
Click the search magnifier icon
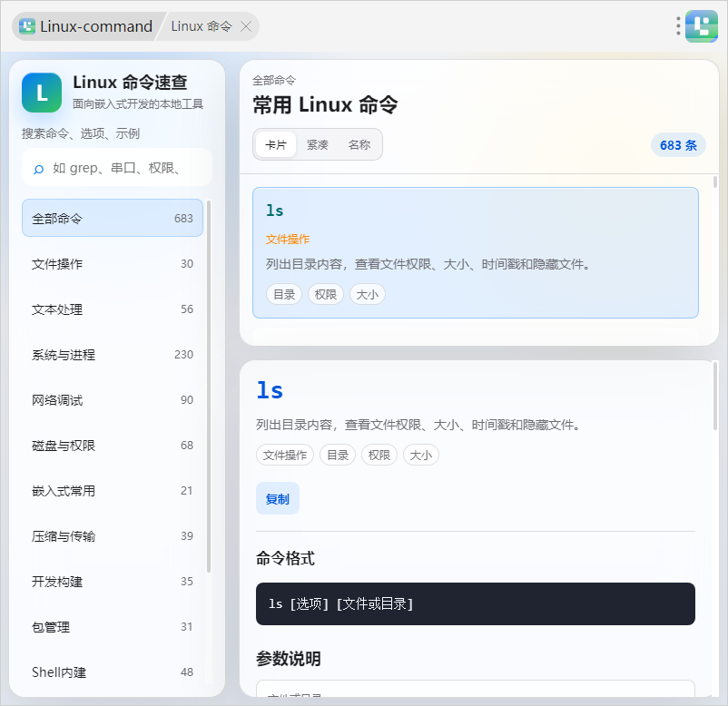coord(39,169)
